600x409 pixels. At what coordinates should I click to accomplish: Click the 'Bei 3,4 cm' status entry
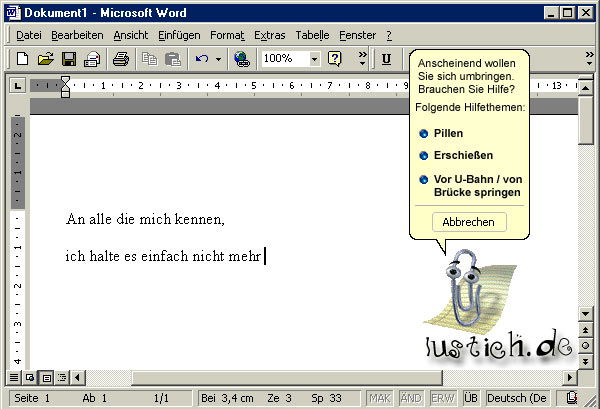(227, 398)
